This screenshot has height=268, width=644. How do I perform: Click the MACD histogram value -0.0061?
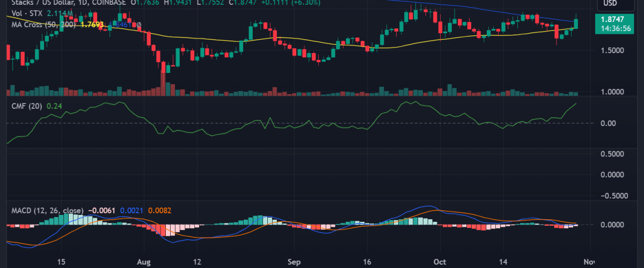[102, 211]
